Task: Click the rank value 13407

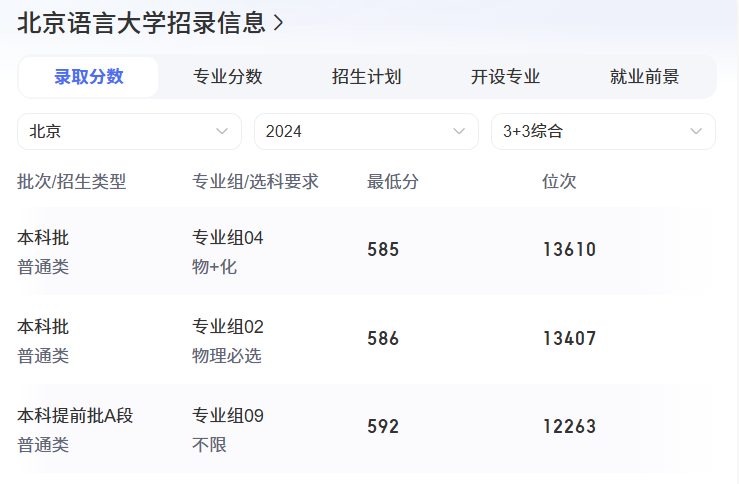Action: (x=569, y=338)
